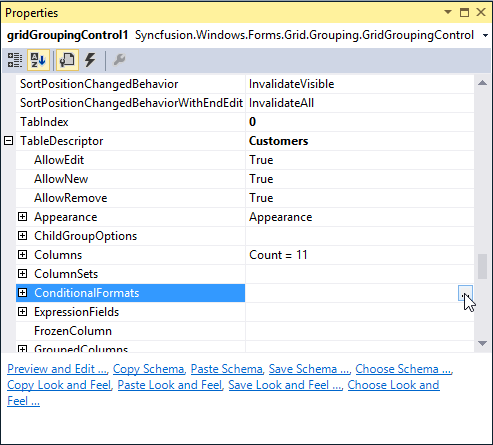Open the Properties window options dropdown arrow
493x445 pixels.
(x=448, y=12)
